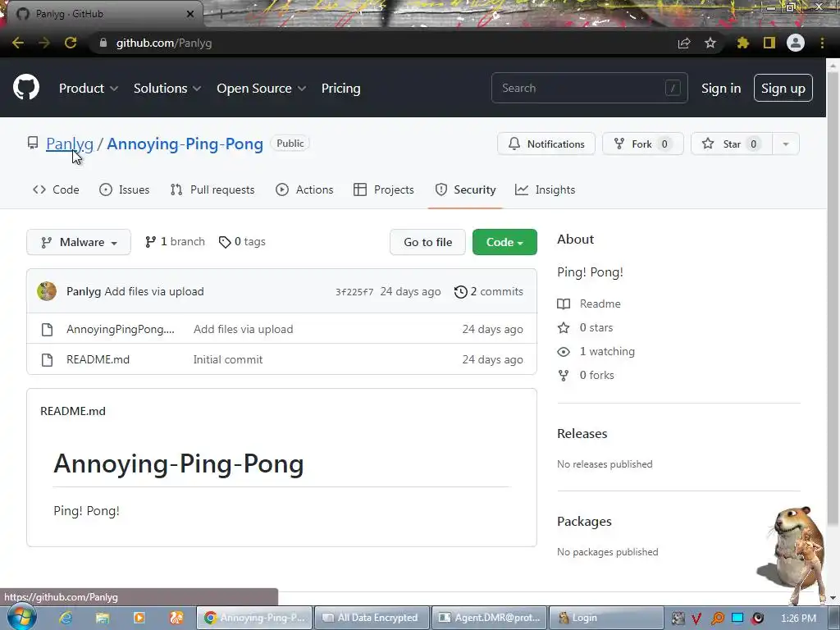840x630 pixels.
Task: Open the Readme link in About
Action: click(x=600, y=304)
